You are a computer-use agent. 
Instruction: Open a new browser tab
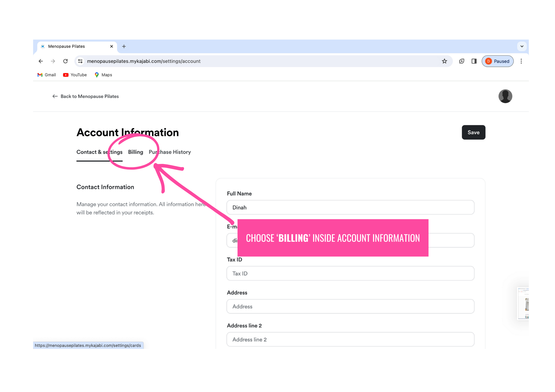pos(124,46)
